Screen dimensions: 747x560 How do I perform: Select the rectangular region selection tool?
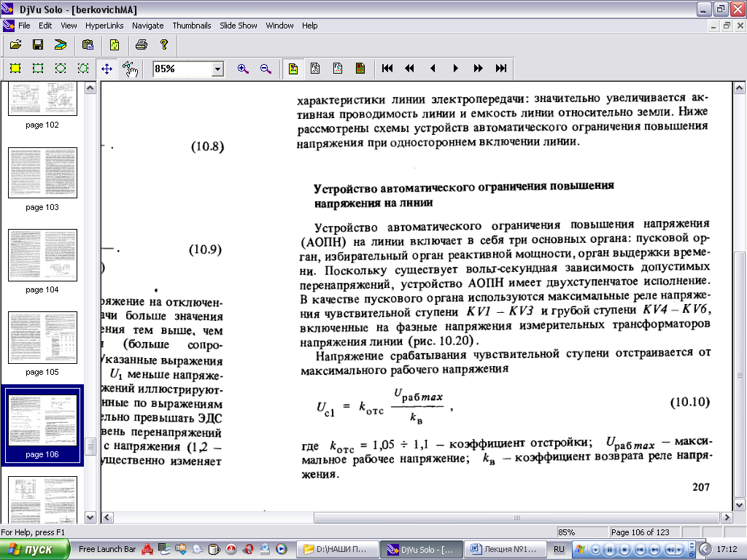tap(15, 69)
